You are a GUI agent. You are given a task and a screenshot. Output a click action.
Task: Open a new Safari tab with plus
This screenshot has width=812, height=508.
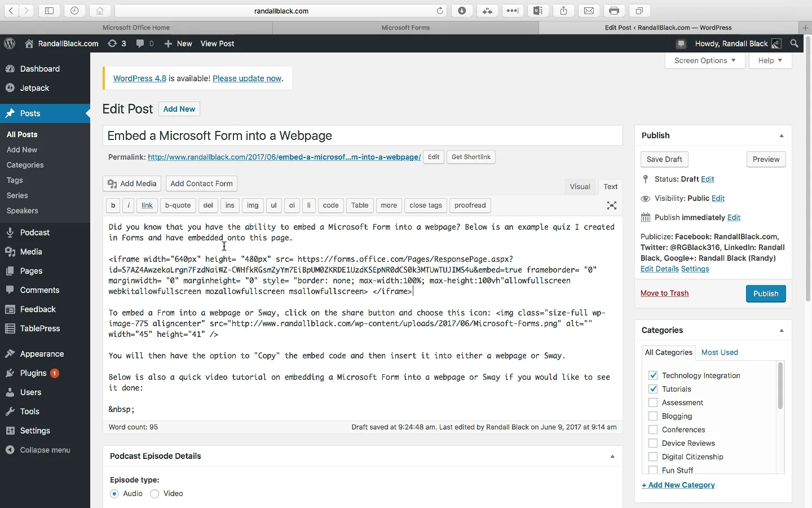coord(806,28)
